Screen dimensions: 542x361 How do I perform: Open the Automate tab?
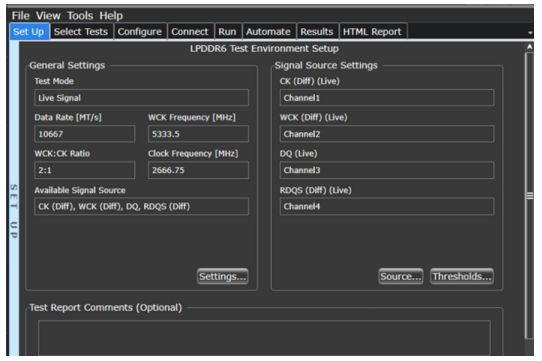coord(269,31)
